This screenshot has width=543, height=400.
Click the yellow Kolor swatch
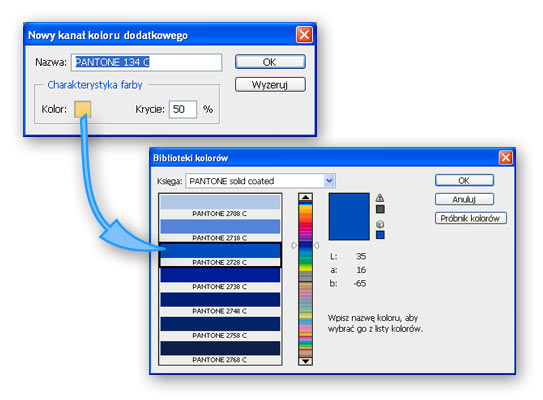click(x=83, y=109)
